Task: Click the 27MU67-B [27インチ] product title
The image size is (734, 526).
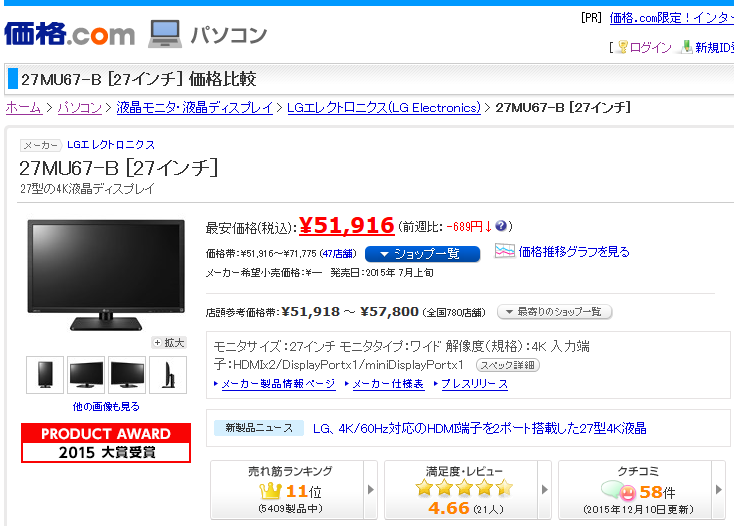Action: 119,168
